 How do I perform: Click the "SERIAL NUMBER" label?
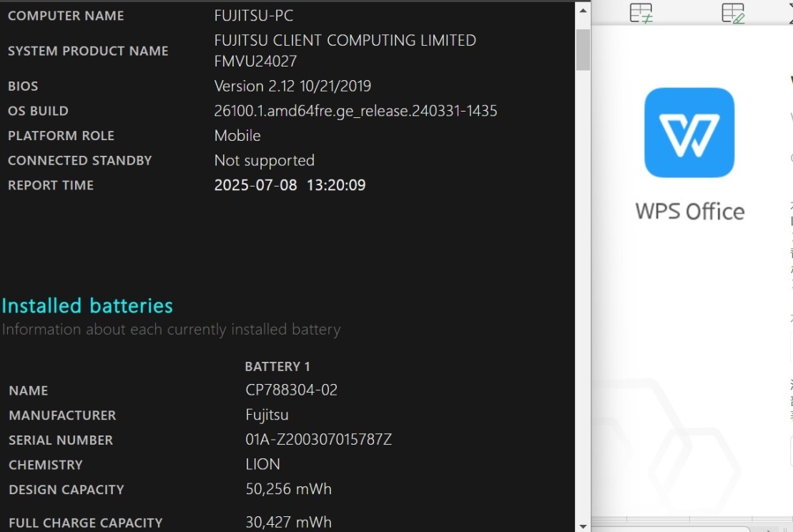(61, 440)
